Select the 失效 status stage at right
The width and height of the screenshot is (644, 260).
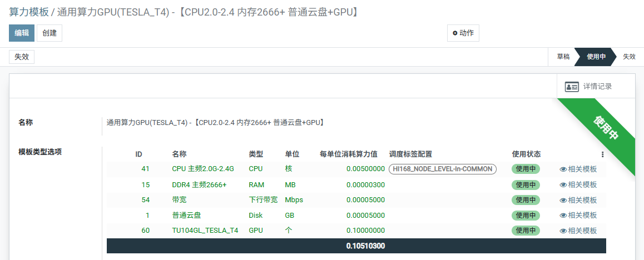click(629, 57)
